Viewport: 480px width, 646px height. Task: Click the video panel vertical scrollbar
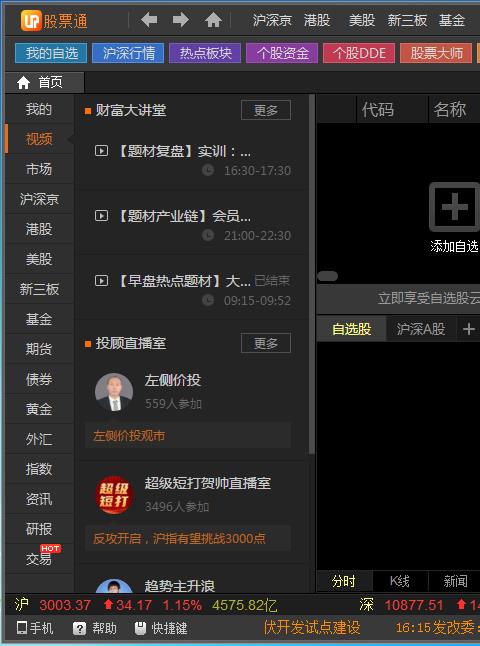pos(312,274)
